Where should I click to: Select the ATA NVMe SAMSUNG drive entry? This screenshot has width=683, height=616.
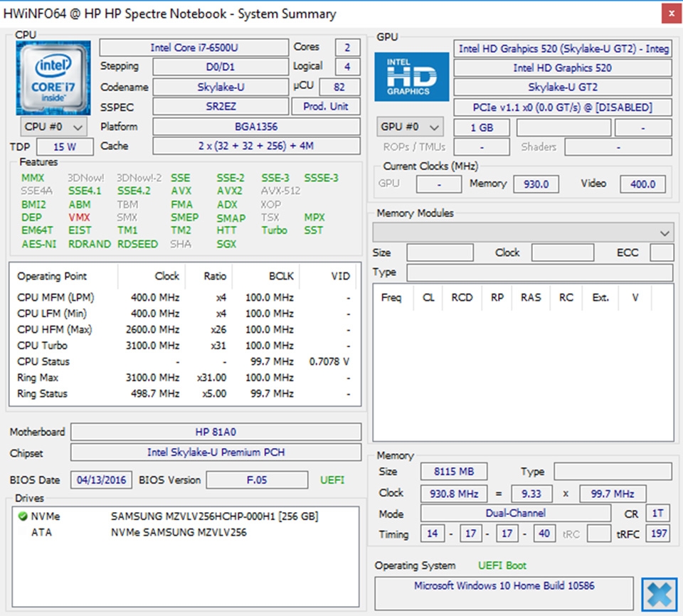[178, 532]
